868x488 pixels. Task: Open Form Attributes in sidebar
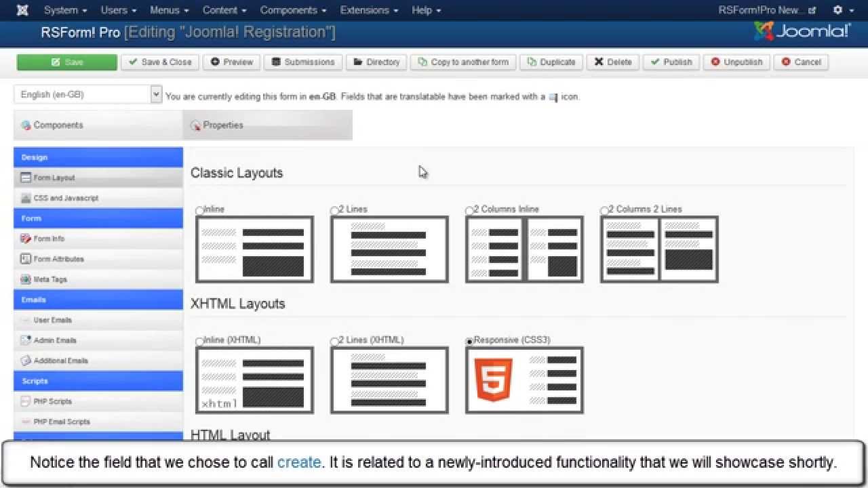tap(98, 259)
